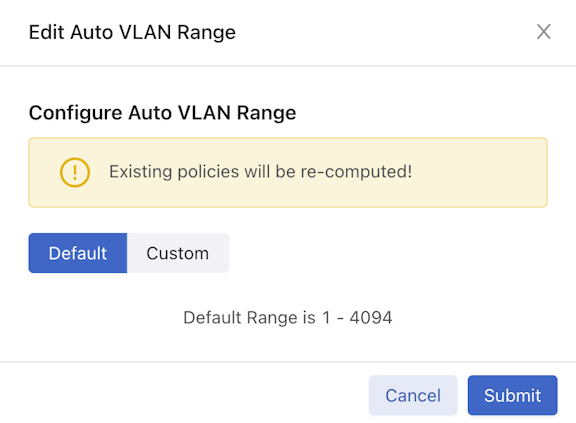The height and width of the screenshot is (423, 576).
Task: Cancel the VLAN range edit
Action: click(413, 395)
